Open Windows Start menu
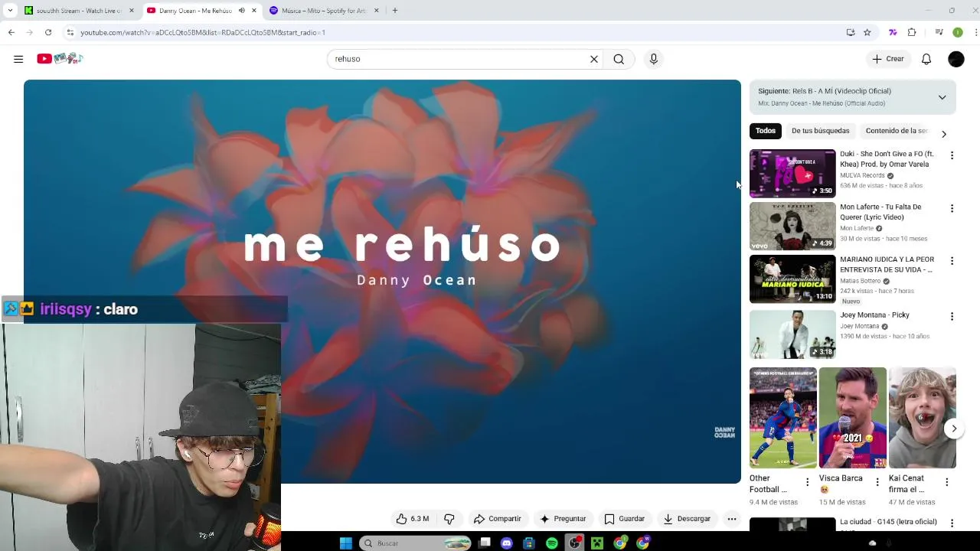 [346, 543]
